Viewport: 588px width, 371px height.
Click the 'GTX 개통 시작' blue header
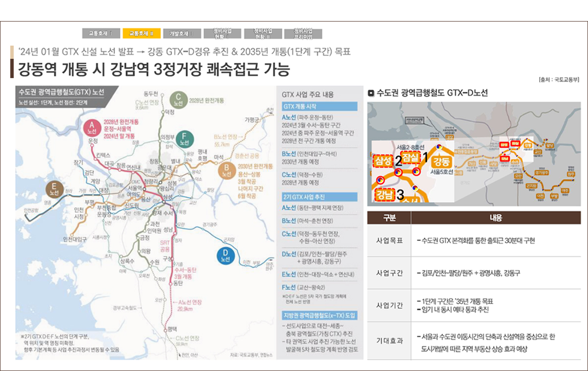coord(318,106)
